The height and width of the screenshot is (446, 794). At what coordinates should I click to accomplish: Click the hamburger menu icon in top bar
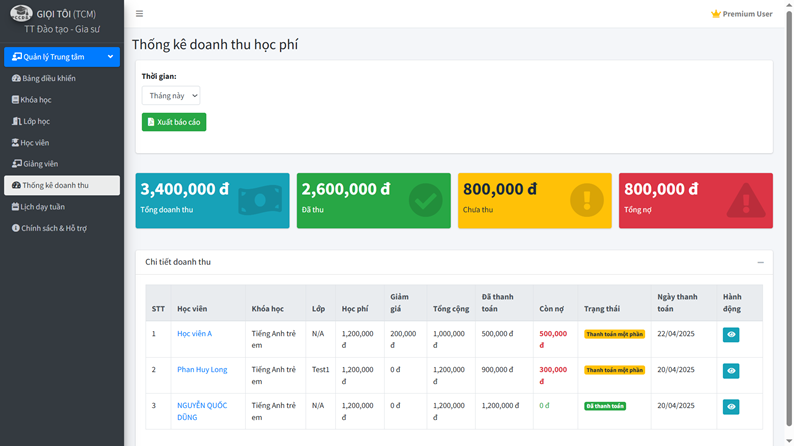[x=139, y=14]
